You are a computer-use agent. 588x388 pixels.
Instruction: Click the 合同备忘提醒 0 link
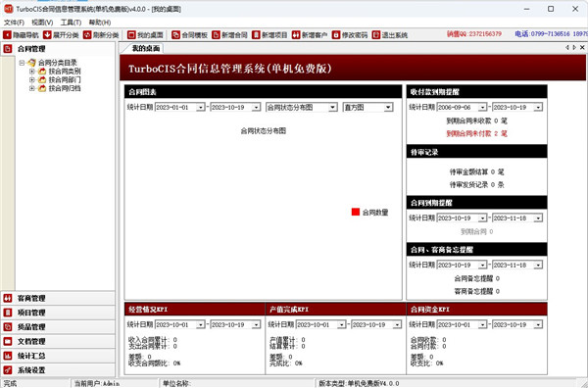[476, 279]
